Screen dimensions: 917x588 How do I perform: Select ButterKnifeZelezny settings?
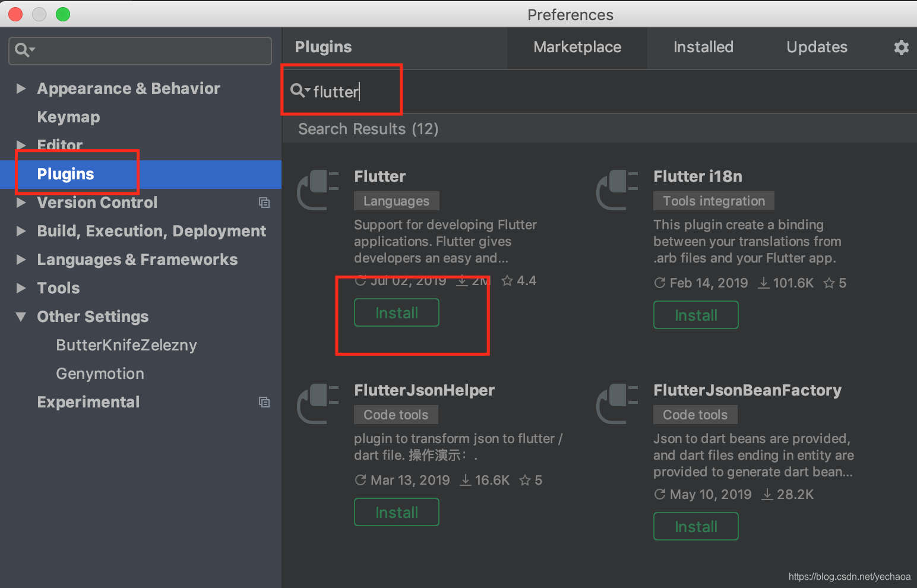127,345
